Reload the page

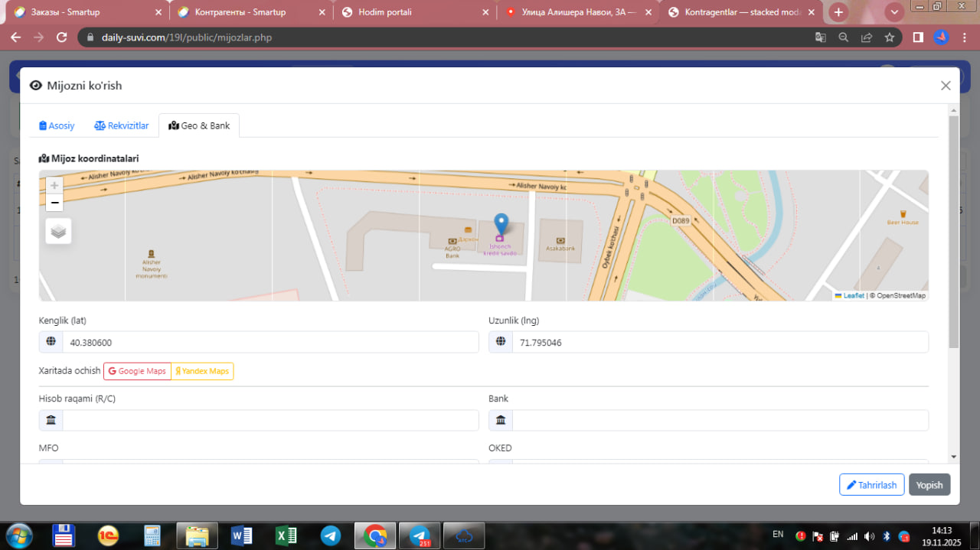pyautogui.click(x=62, y=37)
